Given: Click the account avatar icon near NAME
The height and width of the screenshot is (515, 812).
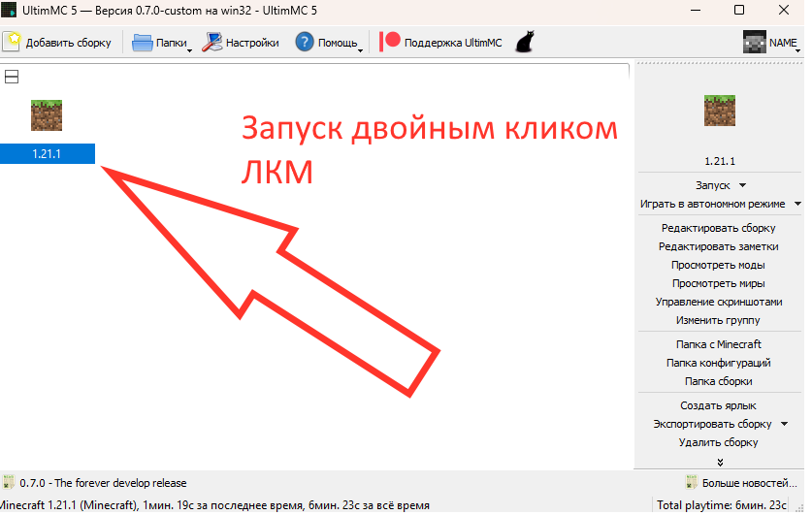Looking at the screenshot, I should [x=754, y=42].
